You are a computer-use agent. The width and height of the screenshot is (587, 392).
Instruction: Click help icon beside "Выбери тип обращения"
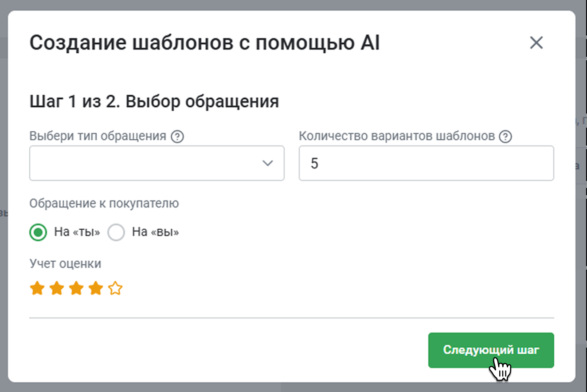coord(177,137)
